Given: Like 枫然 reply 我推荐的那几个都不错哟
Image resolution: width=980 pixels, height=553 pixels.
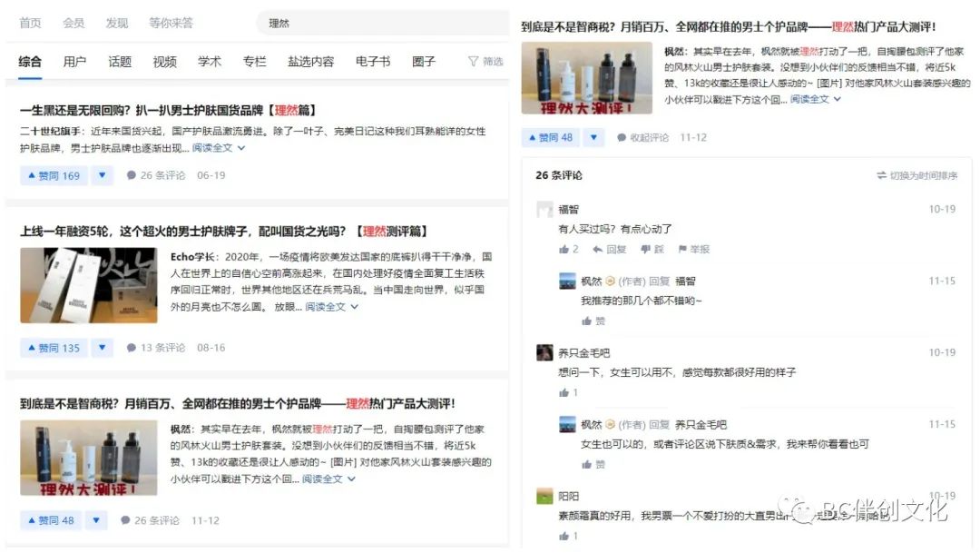Looking at the screenshot, I should click(593, 321).
